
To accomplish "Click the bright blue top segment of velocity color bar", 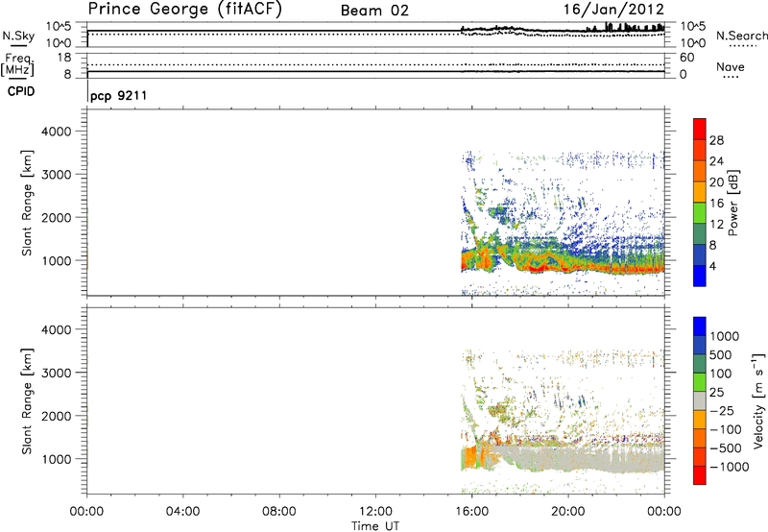I will pyautogui.click(x=700, y=326).
